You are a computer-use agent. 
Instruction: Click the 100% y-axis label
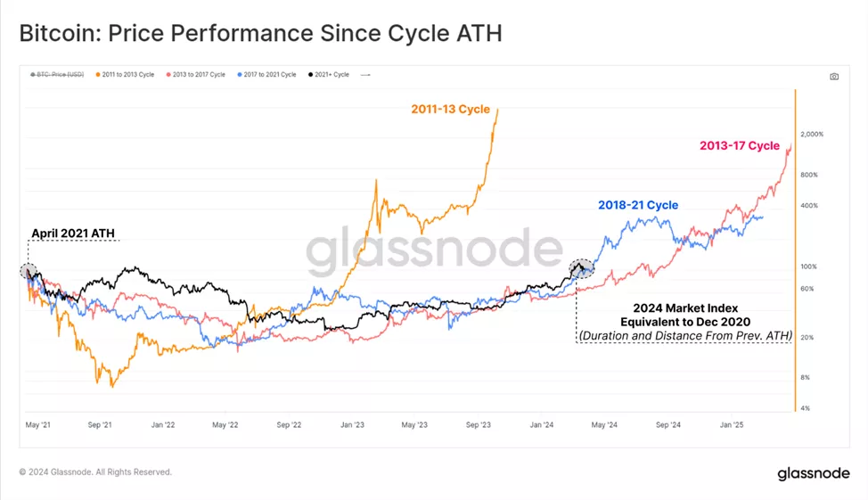[x=807, y=267]
